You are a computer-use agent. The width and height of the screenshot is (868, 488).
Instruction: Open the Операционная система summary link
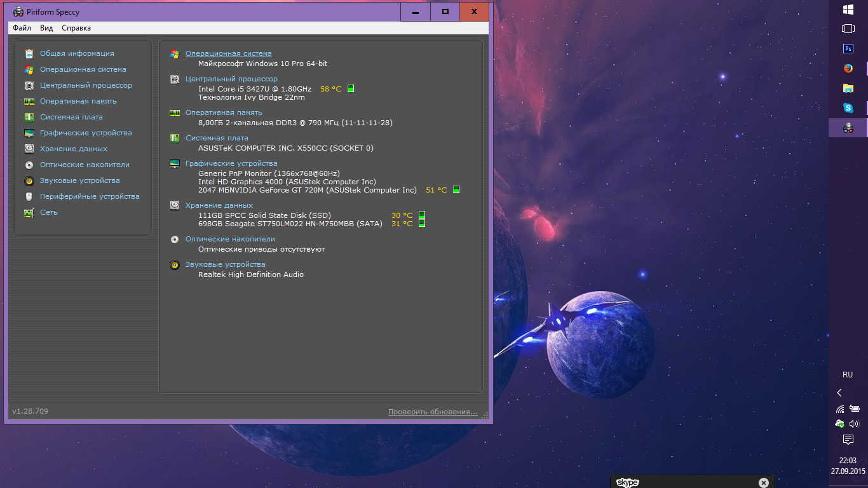point(228,53)
